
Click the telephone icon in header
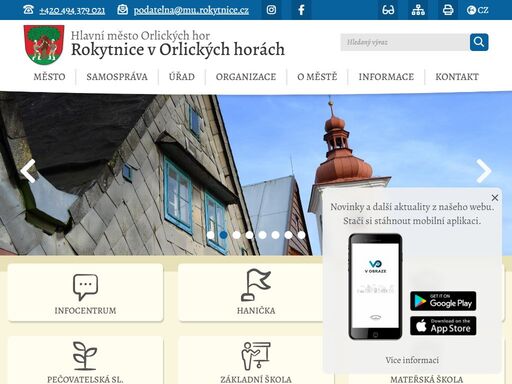[28, 10]
